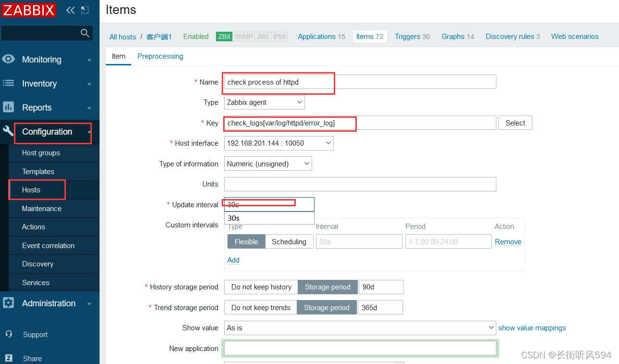This screenshot has width=619, height=364.
Task: Click the Select key button
Action: coord(515,123)
